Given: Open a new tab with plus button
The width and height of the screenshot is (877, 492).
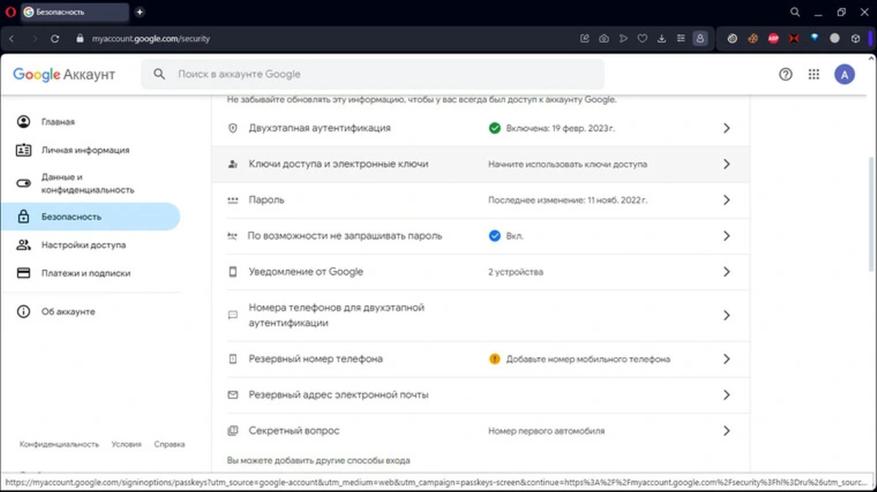Looking at the screenshot, I should click(140, 12).
